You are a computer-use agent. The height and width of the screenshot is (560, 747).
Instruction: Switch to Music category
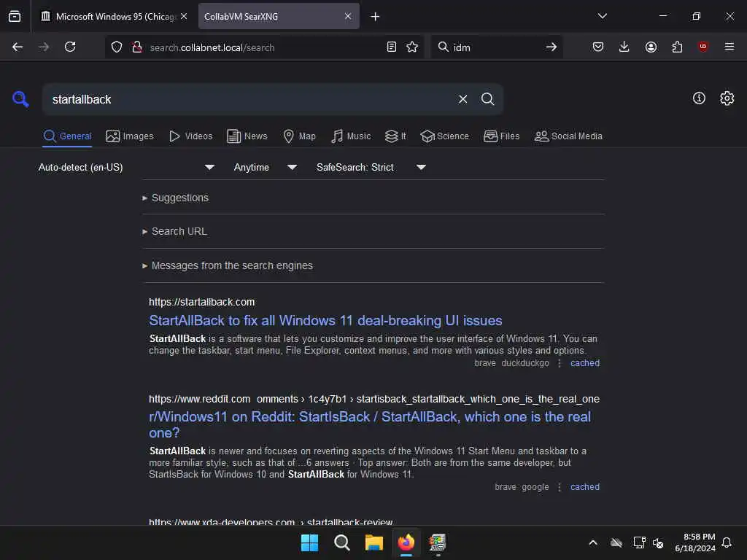click(x=351, y=136)
